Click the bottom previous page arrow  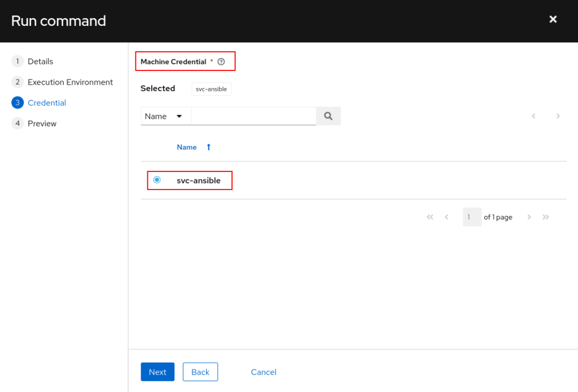[x=446, y=217]
